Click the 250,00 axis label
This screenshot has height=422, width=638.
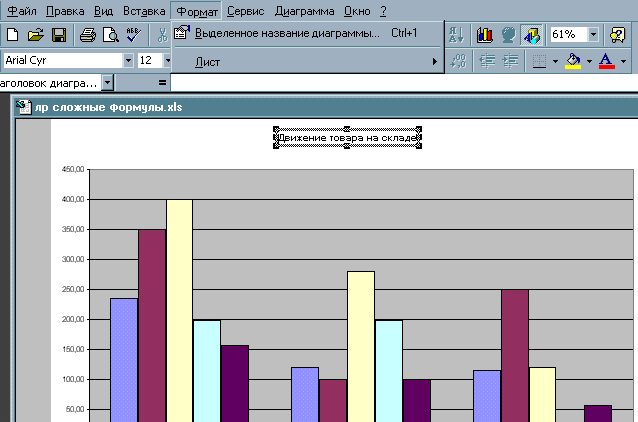[x=73, y=289]
